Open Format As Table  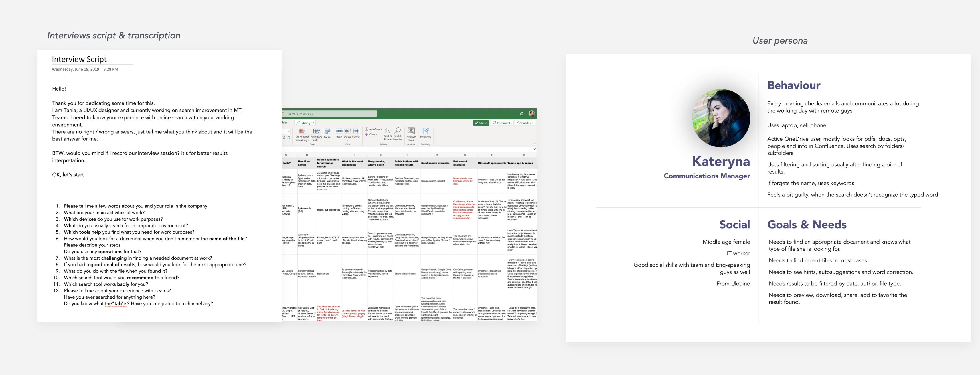tap(316, 131)
